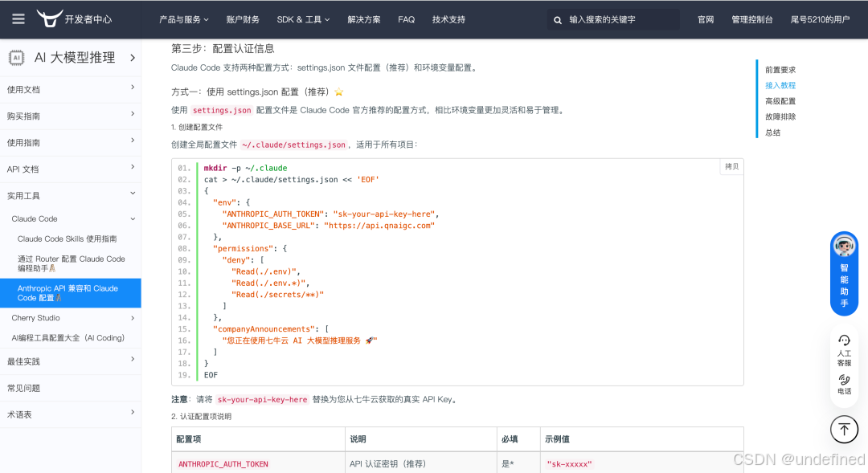This screenshot has height=473, width=868.
Task: Expand the AI 大模型推理 chevron
Action: pyautogui.click(x=133, y=58)
